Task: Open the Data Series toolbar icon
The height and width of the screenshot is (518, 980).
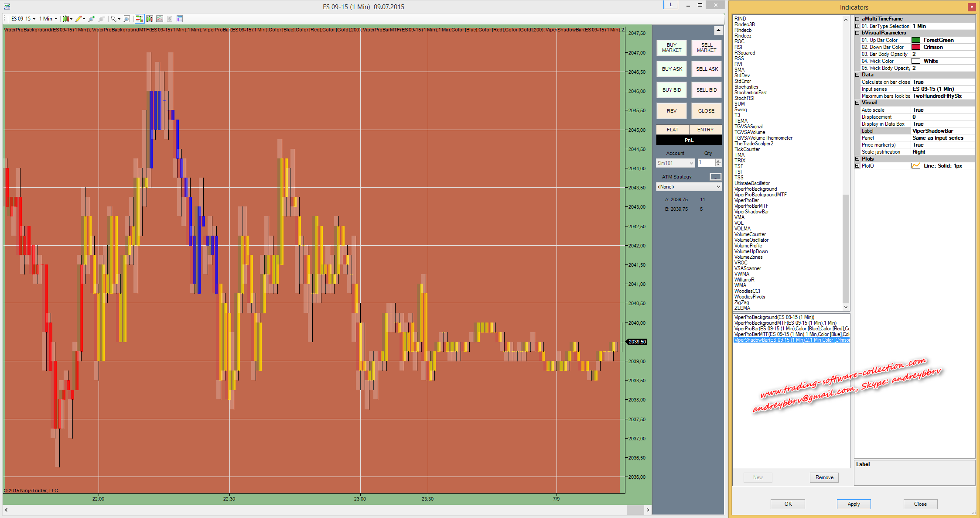Action: pyautogui.click(x=150, y=19)
